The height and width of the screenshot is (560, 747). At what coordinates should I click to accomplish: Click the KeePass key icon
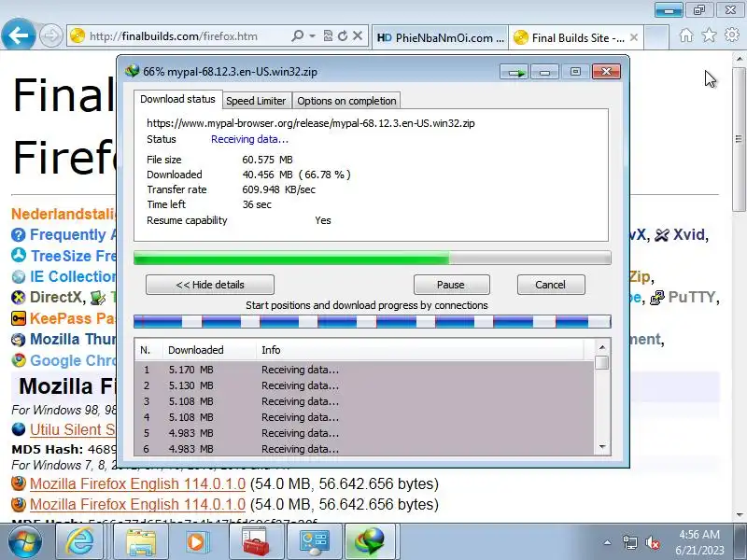[18, 318]
